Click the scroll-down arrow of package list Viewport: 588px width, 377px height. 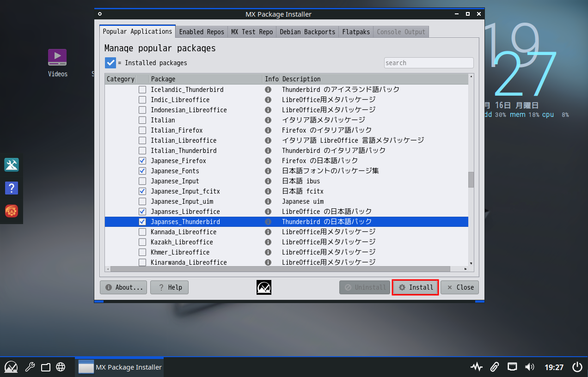[471, 263]
